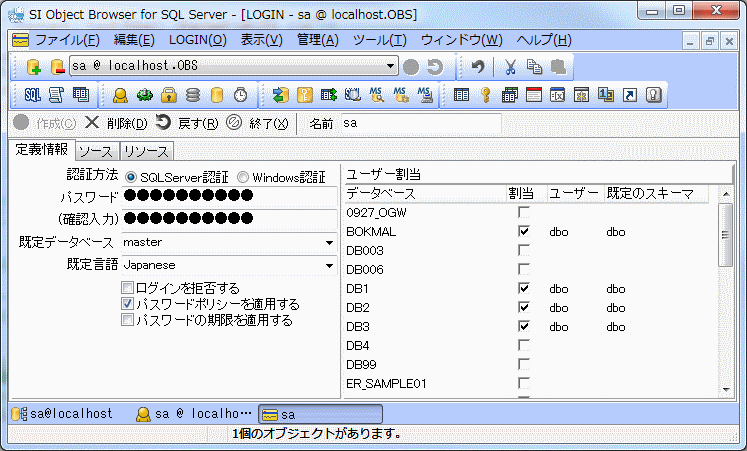
Task: Click the new connection icon with plus
Action: pos(33,67)
